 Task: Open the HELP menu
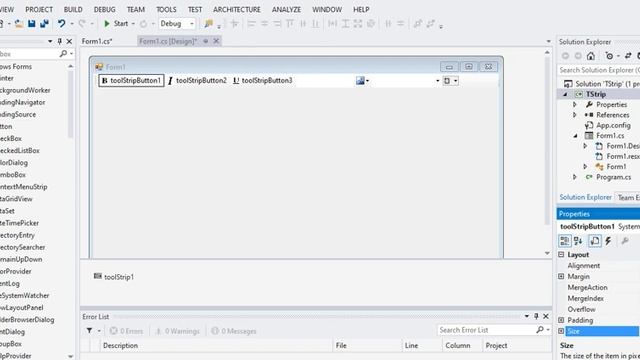[x=361, y=9]
